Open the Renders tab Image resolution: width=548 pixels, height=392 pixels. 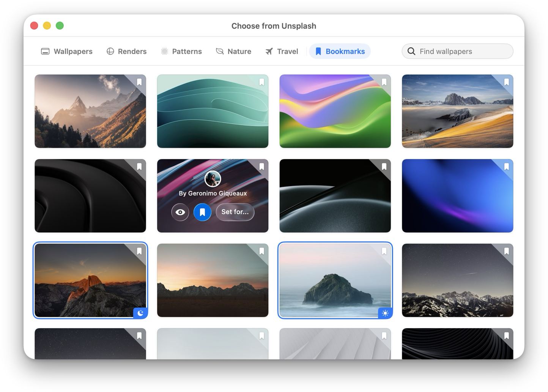coord(126,51)
